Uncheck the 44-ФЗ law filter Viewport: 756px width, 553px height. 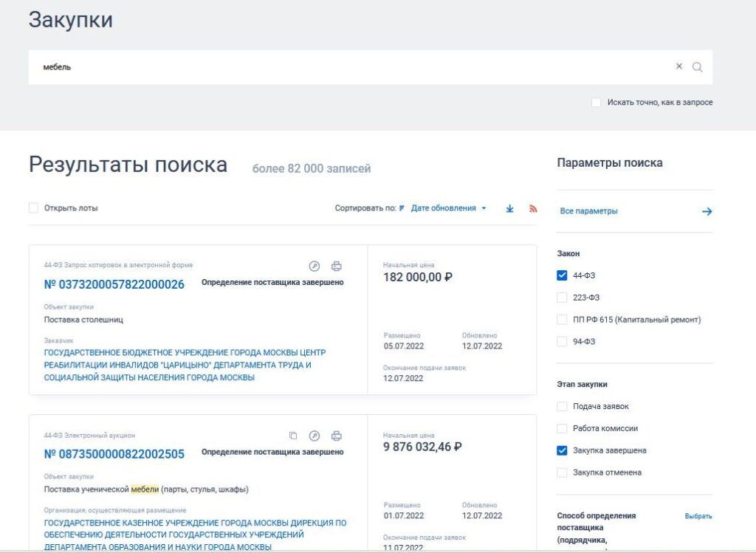(562, 275)
